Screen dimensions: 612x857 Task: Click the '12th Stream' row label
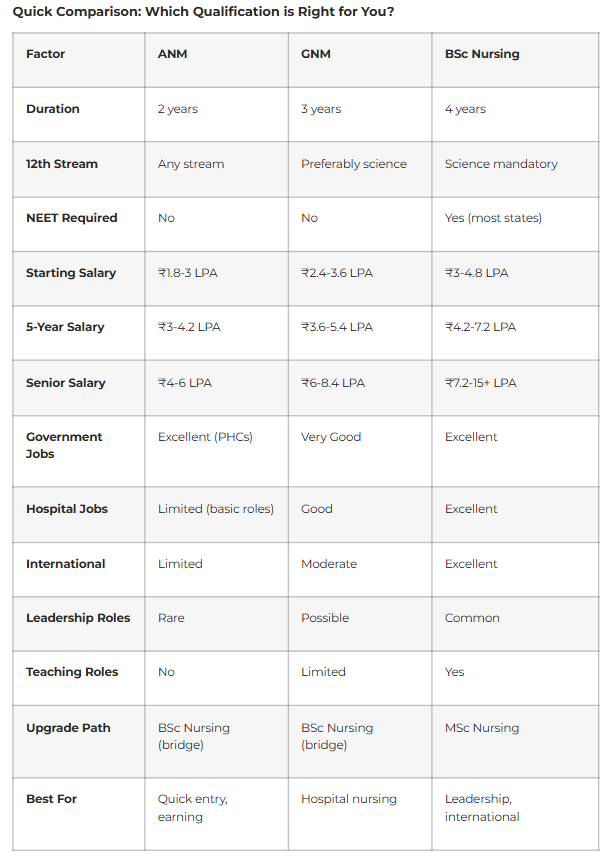(x=62, y=164)
